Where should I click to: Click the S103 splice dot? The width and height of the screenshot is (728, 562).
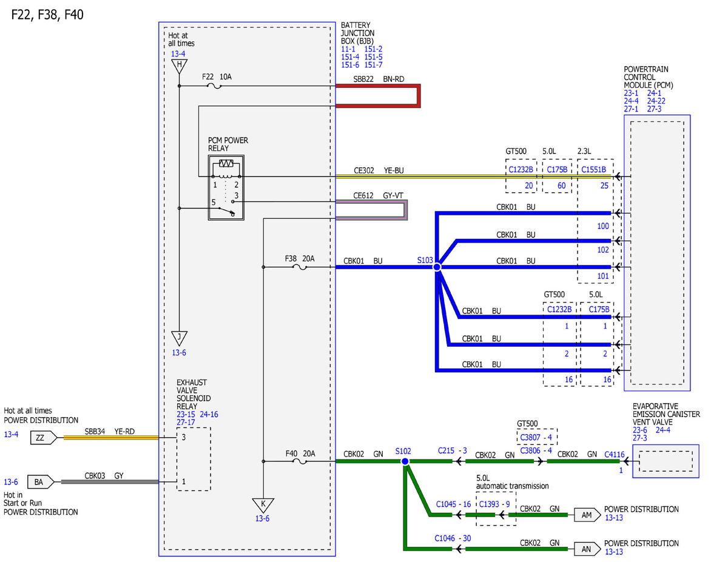pyautogui.click(x=436, y=267)
